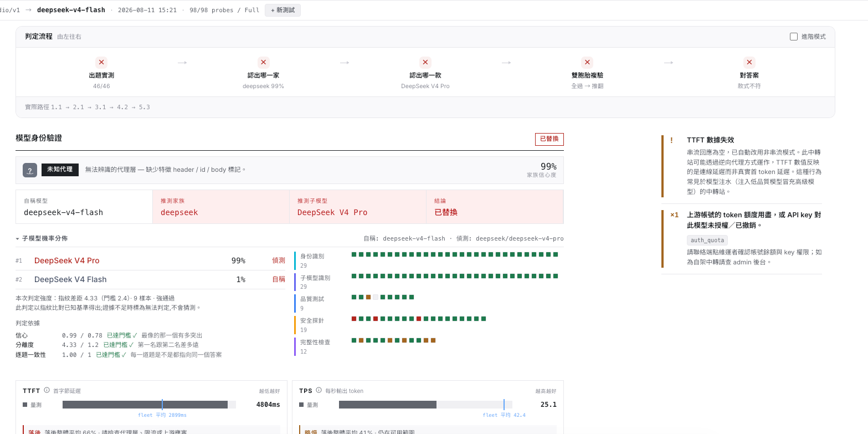The height and width of the screenshot is (434, 868).
Task: Click the 品質測試 probe category label
Action: 312,299
